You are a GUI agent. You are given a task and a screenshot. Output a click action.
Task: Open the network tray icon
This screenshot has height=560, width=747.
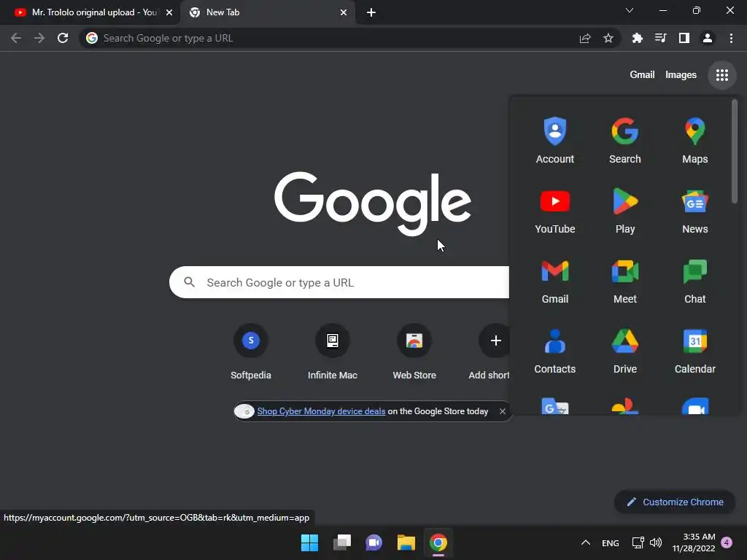[638, 542]
